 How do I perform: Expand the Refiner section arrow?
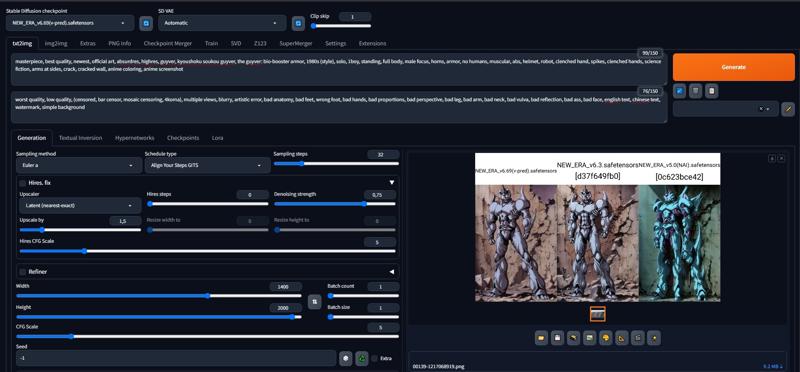(x=392, y=271)
